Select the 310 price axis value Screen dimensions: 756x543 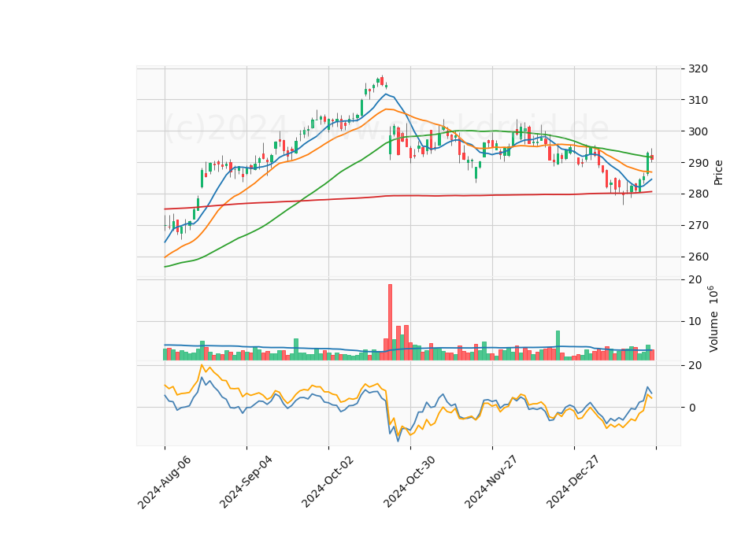pos(699,100)
